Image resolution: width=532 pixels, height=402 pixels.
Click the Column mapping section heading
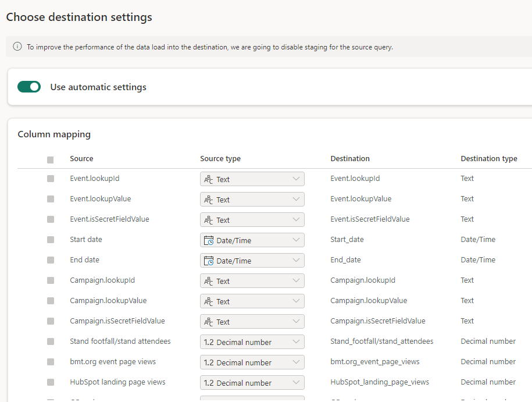54,134
